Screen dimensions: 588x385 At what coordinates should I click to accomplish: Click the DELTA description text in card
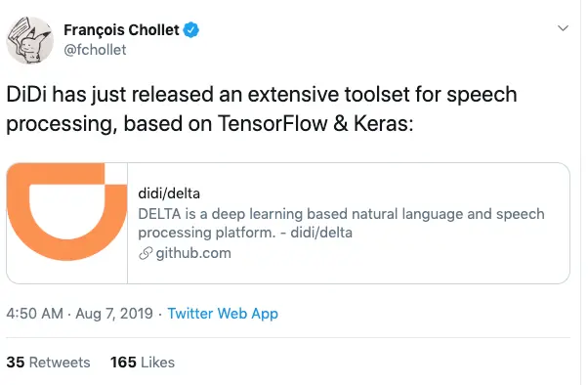pos(341,223)
